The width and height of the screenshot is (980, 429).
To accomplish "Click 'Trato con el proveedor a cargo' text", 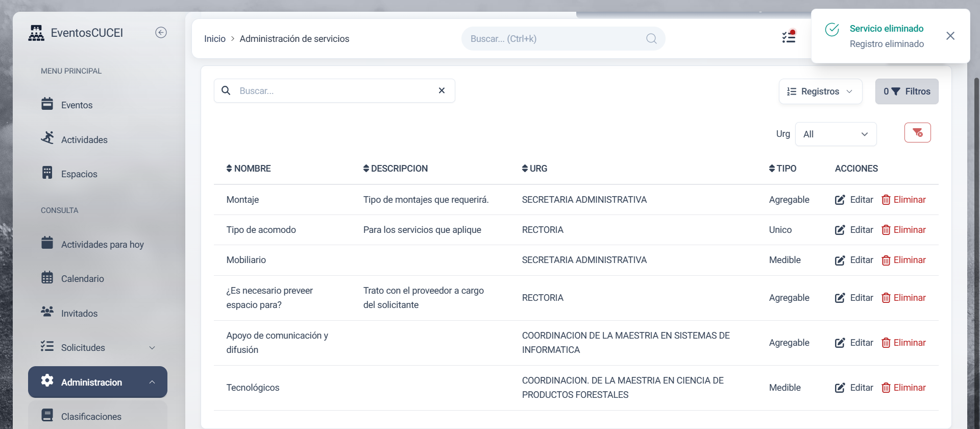I will 423,291.
